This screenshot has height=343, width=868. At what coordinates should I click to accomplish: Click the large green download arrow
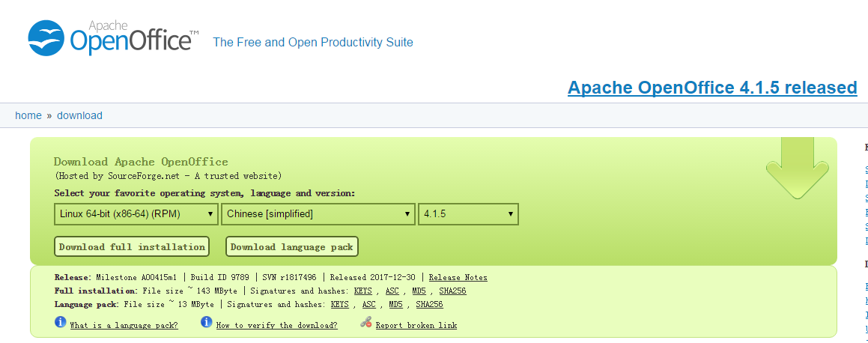[797, 169]
